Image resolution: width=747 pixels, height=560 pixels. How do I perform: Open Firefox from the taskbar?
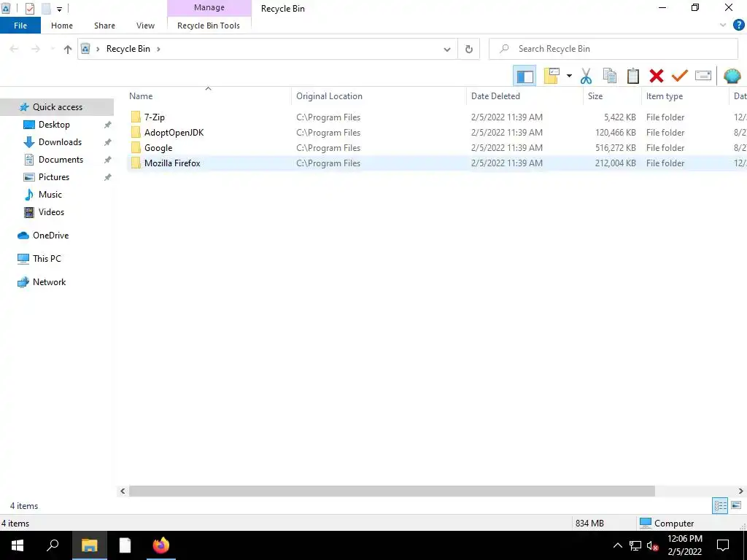(x=160, y=545)
